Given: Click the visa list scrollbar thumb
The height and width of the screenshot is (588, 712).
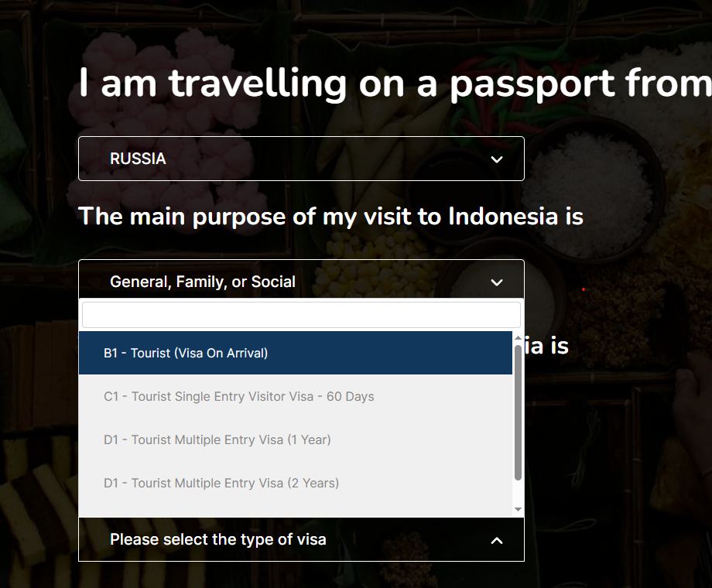Looking at the screenshot, I should (518, 410).
